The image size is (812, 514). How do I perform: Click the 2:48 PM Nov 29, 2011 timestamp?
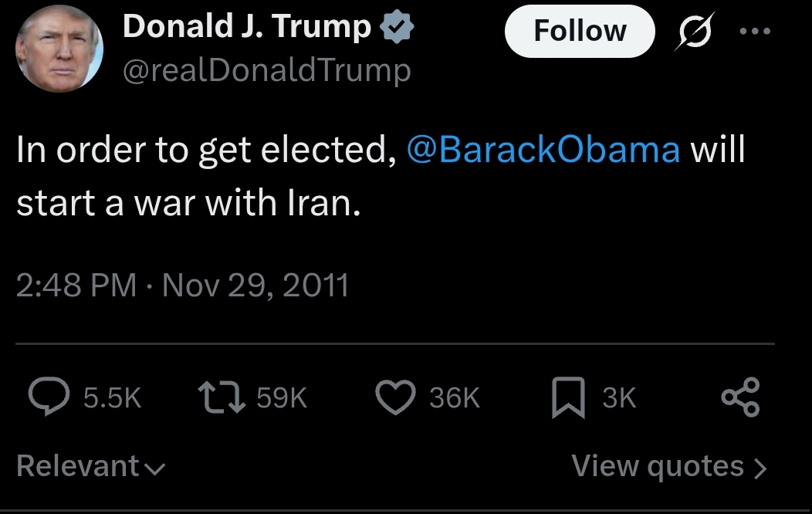182,286
